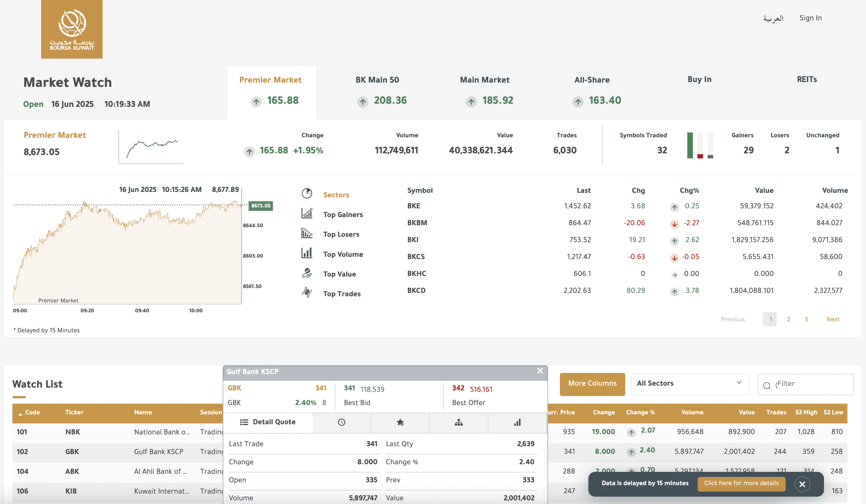Click the Top Value hand icon
The width and height of the screenshot is (866, 504).
coord(306,273)
